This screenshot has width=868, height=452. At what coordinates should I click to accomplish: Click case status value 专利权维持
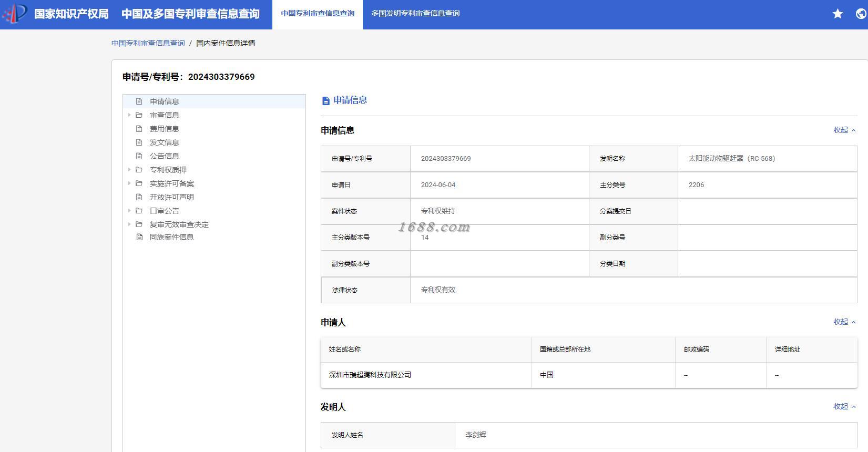pyautogui.click(x=438, y=211)
